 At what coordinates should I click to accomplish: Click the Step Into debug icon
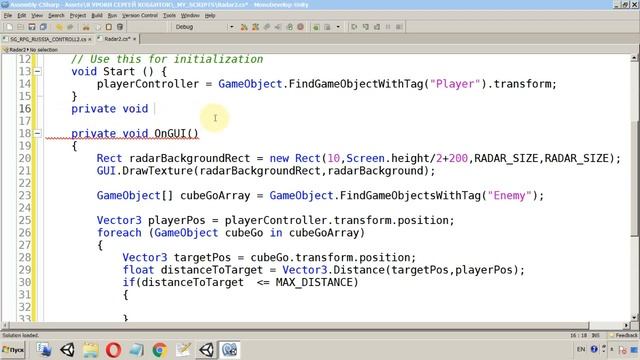pyautogui.click(x=365, y=27)
